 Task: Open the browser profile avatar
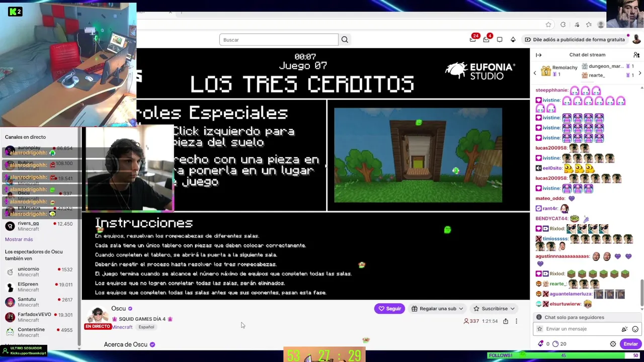click(601, 25)
